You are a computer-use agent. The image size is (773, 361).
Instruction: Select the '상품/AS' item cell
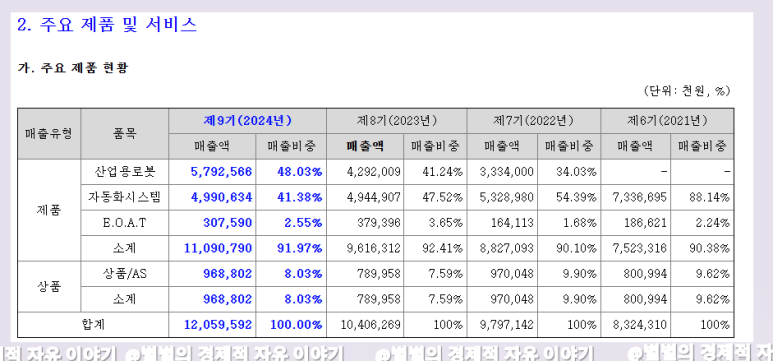tap(125, 274)
